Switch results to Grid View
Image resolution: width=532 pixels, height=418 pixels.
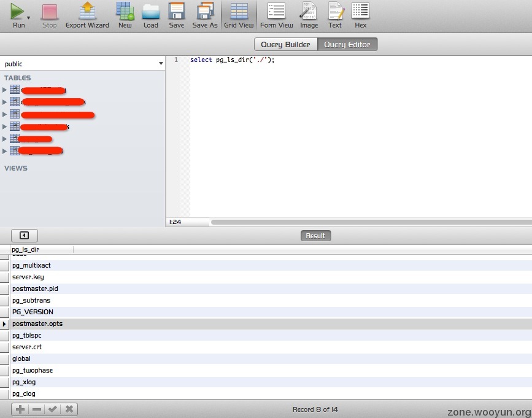[x=239, y=15]
